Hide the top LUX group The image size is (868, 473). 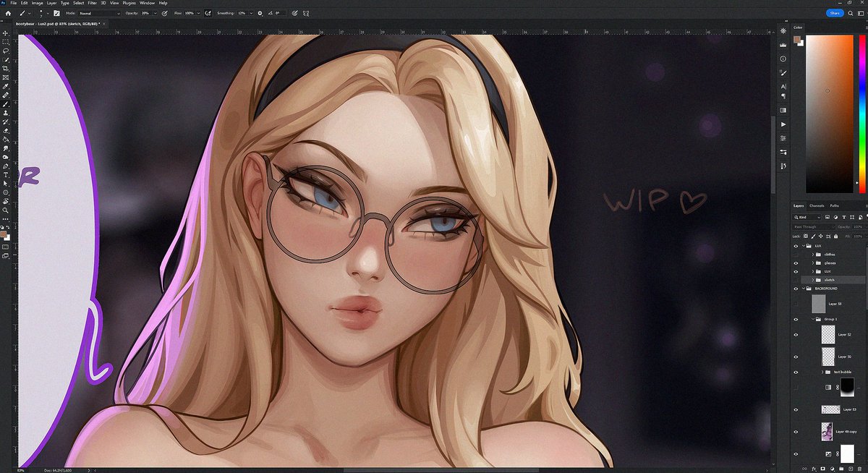(x=796, y=246)
